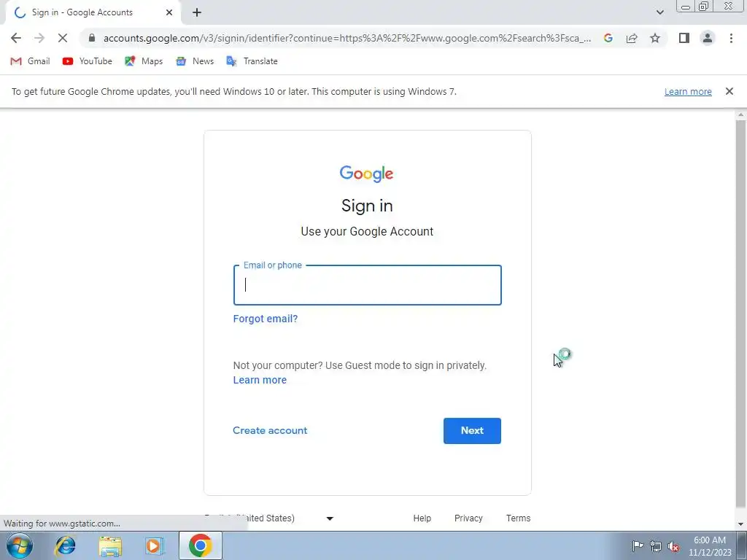Click the page vertical scrollbar
The image size is (747, 560).
coord(740,314)
